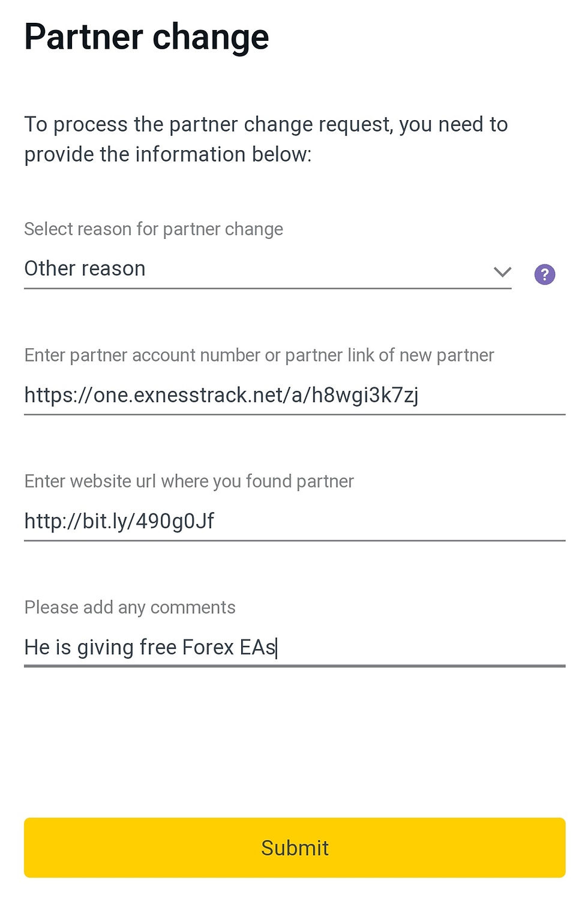Click the 'Enter website url' label
588x900 pixels.
[188, 482]
